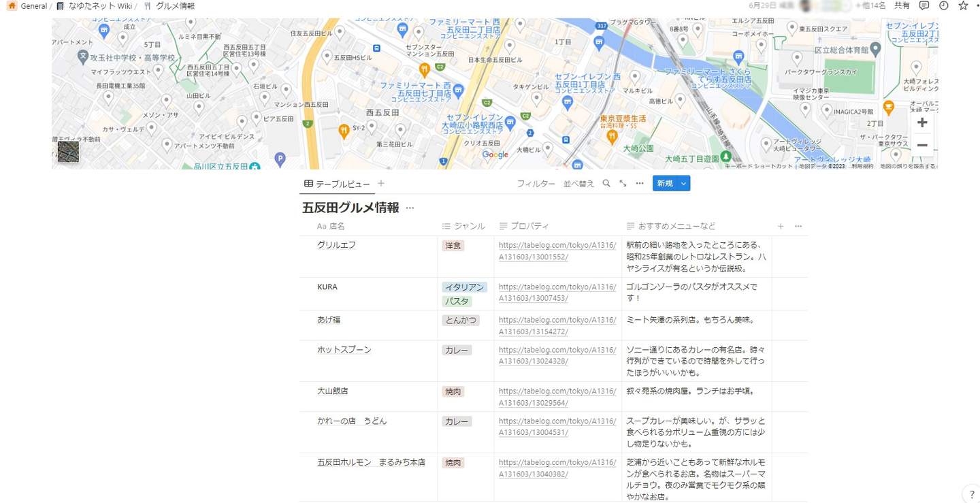Open tabelog link ending 13154272
The width and height of the screenshot is (980, 503).
point(557,325)
